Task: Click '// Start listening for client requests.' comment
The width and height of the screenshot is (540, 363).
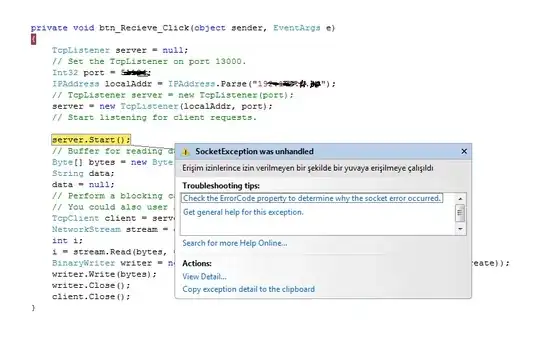Action: pyautogui.click(x=154, y=117)
